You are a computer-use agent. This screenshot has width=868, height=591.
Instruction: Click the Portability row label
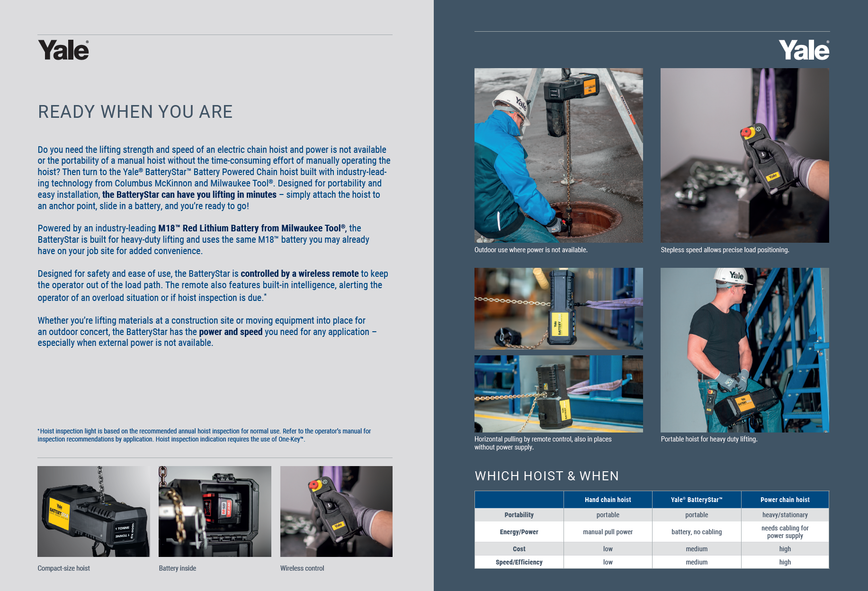pos(519,515)
